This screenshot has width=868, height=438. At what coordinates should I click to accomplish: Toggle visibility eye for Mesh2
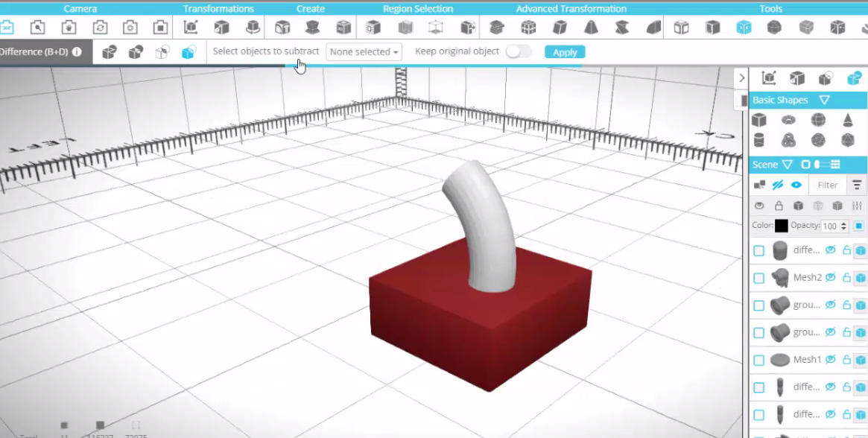click(x=830, y=277)
